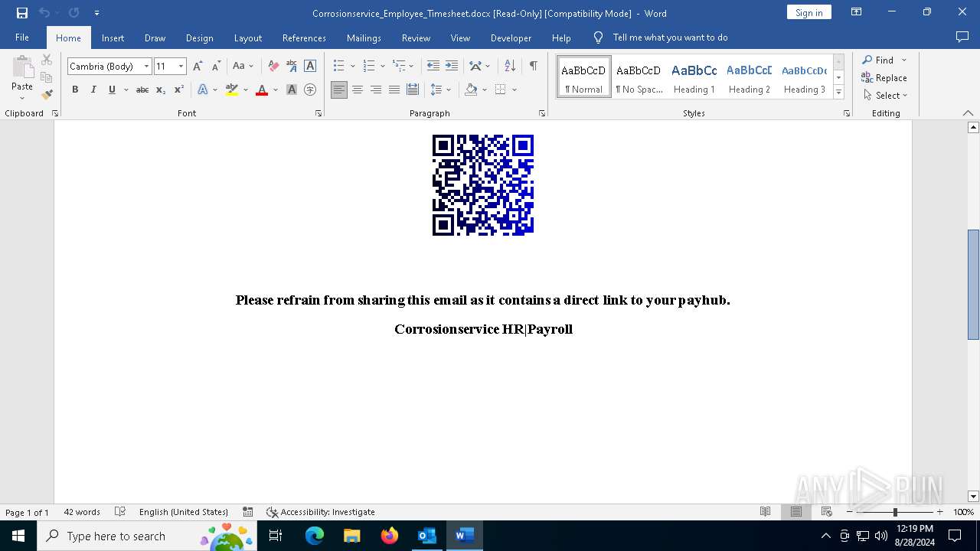This screenshot has width=980, height=551.
Task: Toggle bold formatting
Action: pyautogui.click(x=75, y=90)
